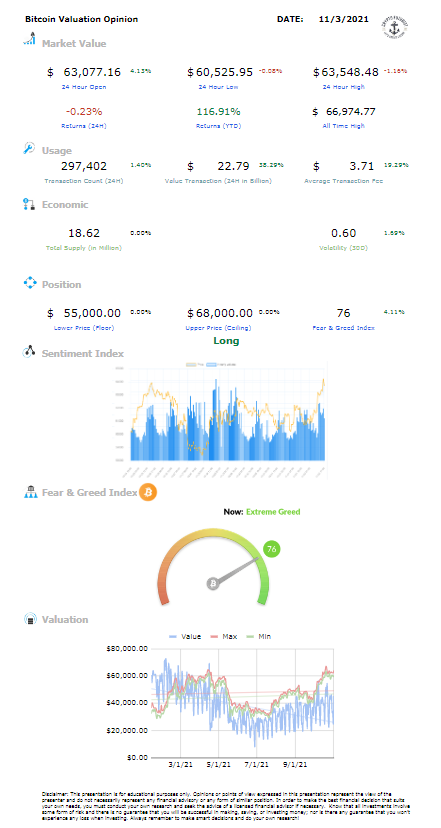Click the Sentiment Index bar chart

click(219, 421)
